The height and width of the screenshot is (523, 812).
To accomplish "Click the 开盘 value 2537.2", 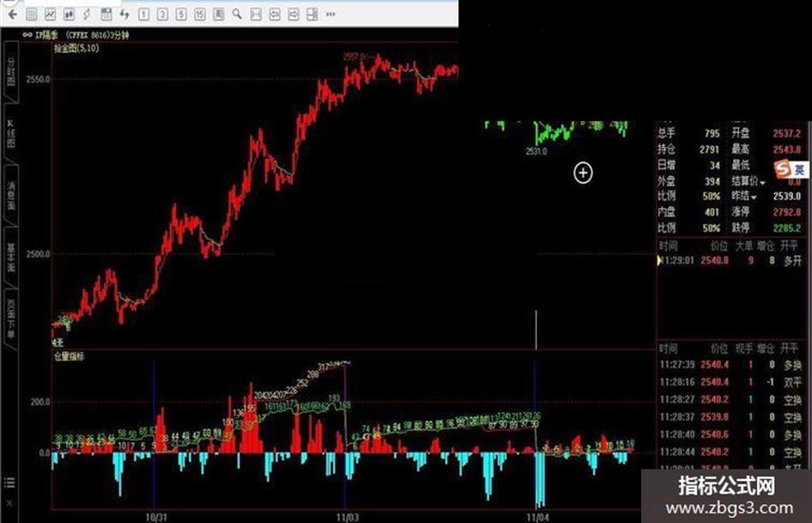I will point(786,134).
